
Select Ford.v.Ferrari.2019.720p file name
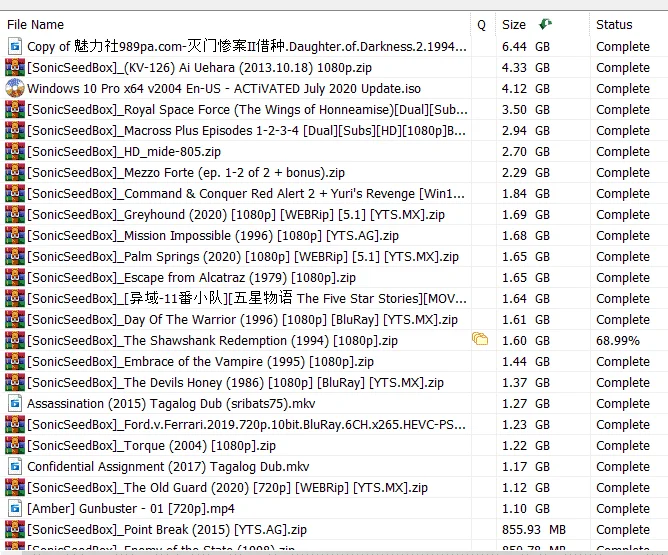click(x=246, y=425)
